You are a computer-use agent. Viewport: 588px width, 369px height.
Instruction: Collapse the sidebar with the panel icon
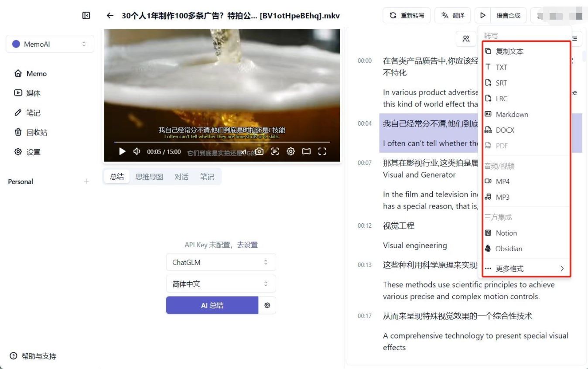[86, 16]
